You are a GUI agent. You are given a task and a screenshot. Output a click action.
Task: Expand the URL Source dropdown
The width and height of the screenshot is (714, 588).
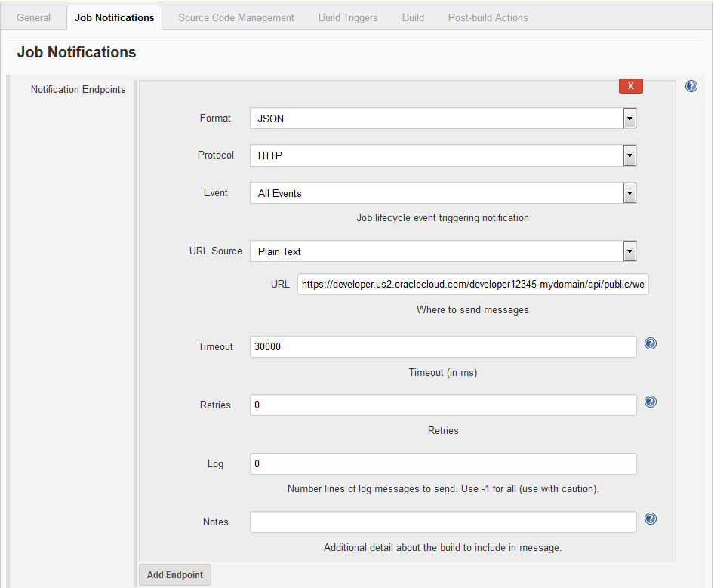[443, 251]
